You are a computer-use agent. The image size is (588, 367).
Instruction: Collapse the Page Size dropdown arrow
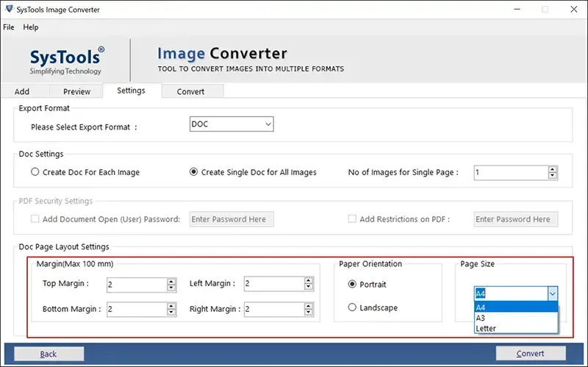pos(553,293)
